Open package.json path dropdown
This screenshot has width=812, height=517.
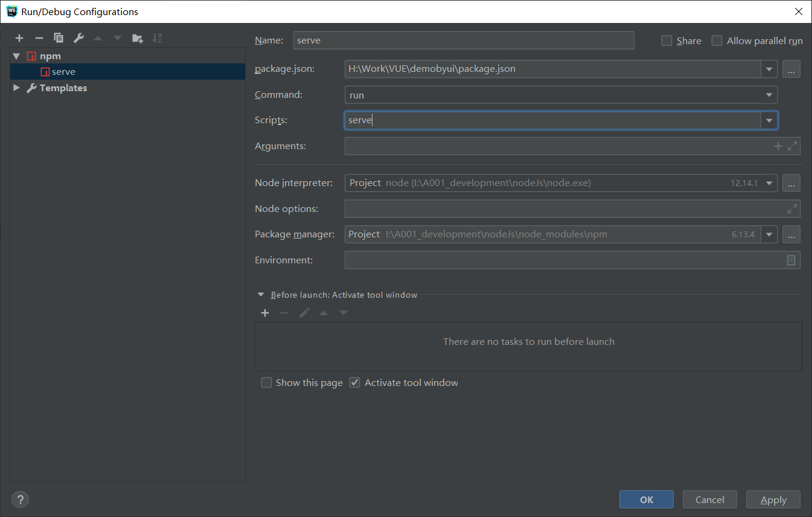point(769,69)
